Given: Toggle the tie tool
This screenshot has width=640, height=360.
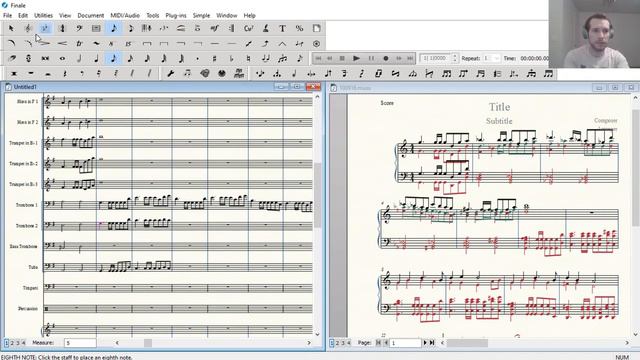Looking at the screenshot, I should [266, 58].
